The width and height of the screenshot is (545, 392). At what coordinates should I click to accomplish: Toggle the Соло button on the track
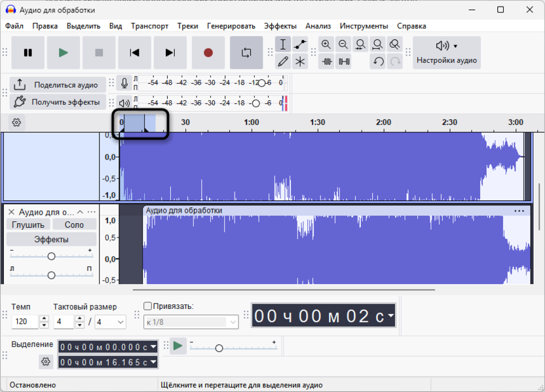point(74,224)
